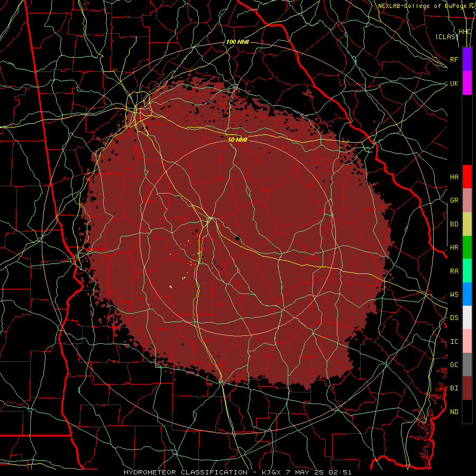
Task: Click the '50 NMI' range ring label
Action: [x=237, y=140]
